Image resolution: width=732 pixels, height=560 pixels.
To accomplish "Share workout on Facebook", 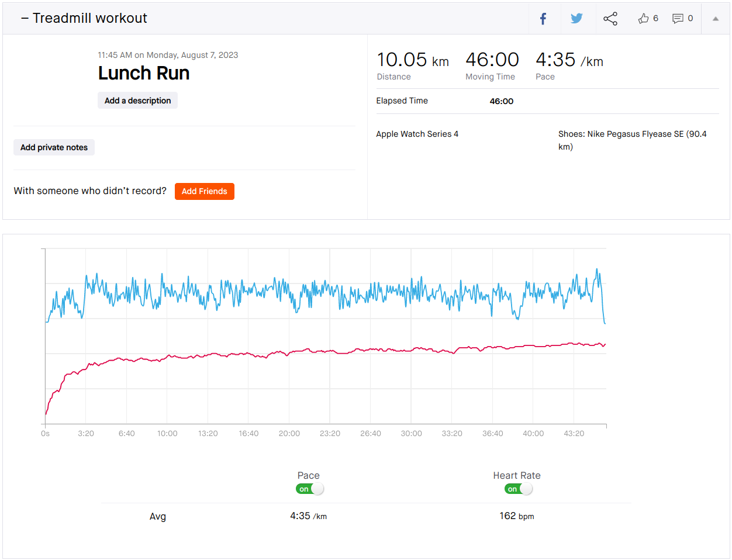I will (543, 19).
